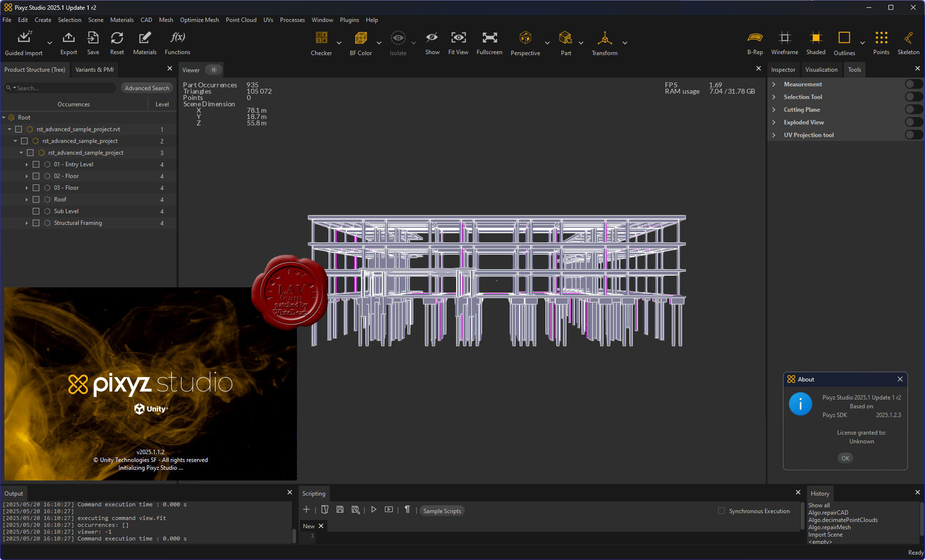The image size is (925, 560).
Task: Click the Reset icon
Action: 117,38
